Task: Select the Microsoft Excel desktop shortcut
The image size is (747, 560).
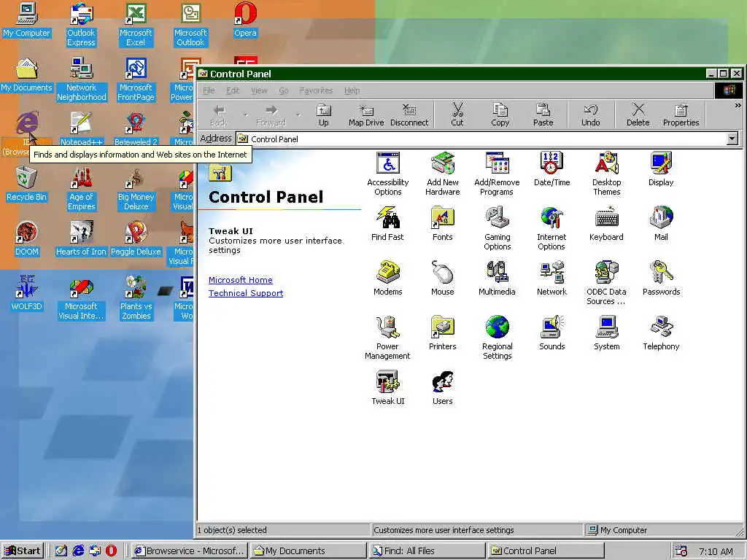Action: (x=136, y=25)
